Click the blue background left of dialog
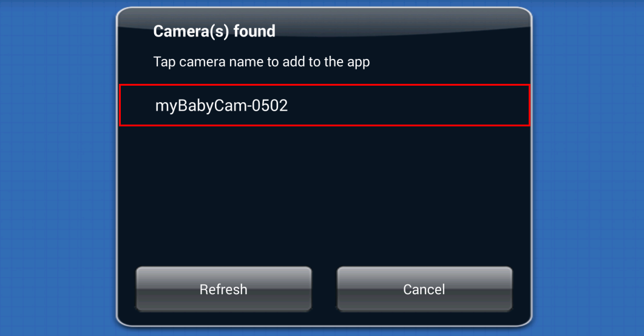Image resolution: width=644 pixels, height=336 pixels. point(58,168)
